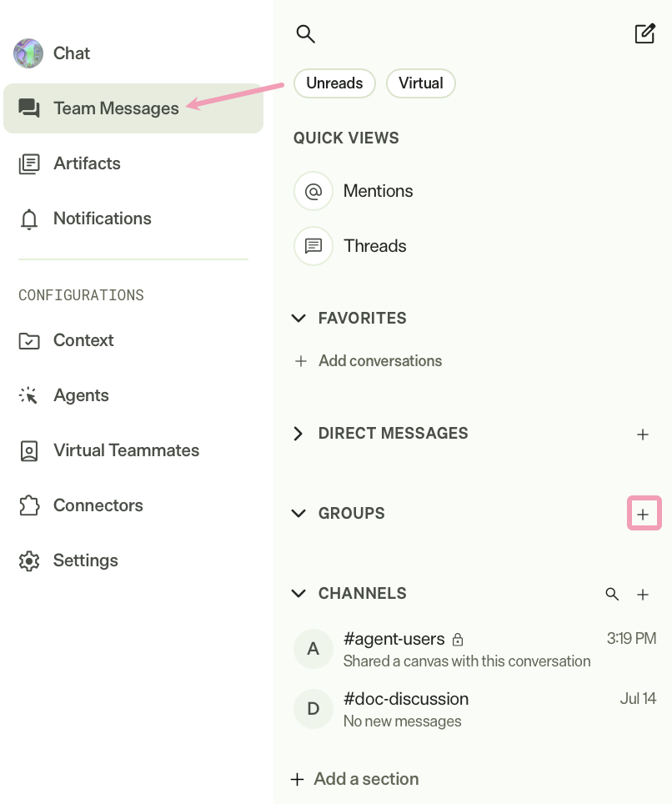
Task: Click the search magnifier icon at top
Action: 305,34
